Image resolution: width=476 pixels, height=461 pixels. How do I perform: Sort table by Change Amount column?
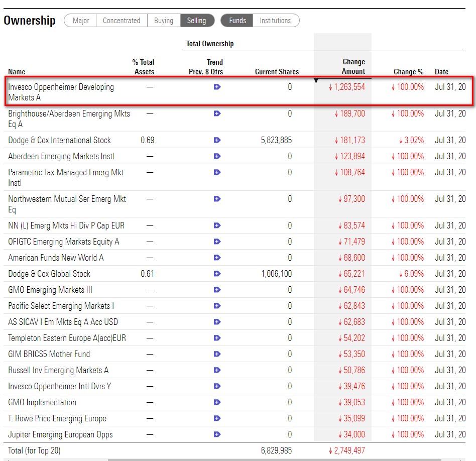coord(353,66)
